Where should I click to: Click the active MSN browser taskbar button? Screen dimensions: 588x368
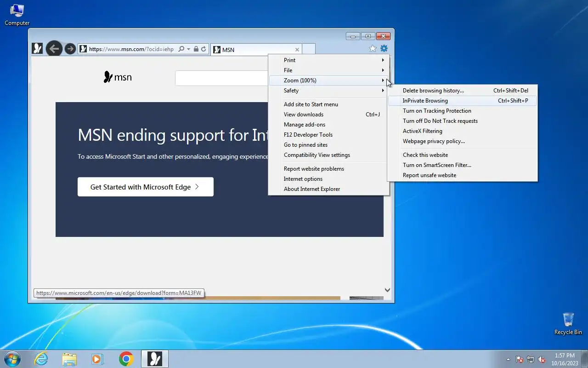[x=155, y=359]
